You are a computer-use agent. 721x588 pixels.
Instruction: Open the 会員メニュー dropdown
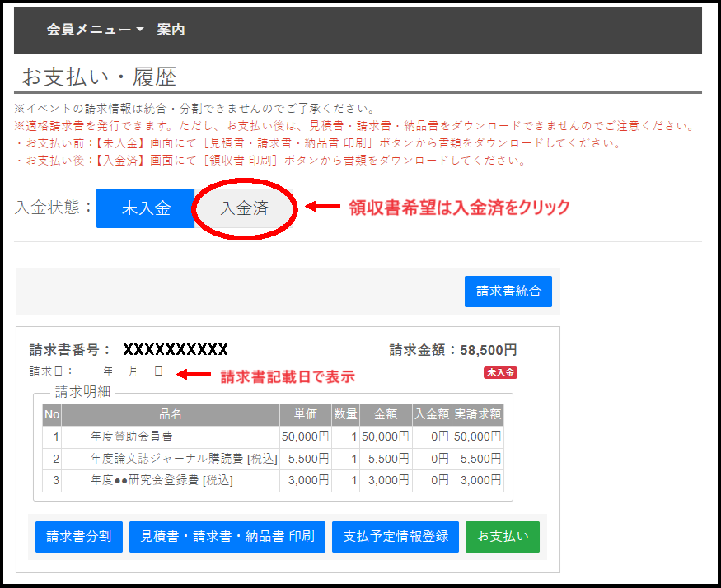pos(95,30)
